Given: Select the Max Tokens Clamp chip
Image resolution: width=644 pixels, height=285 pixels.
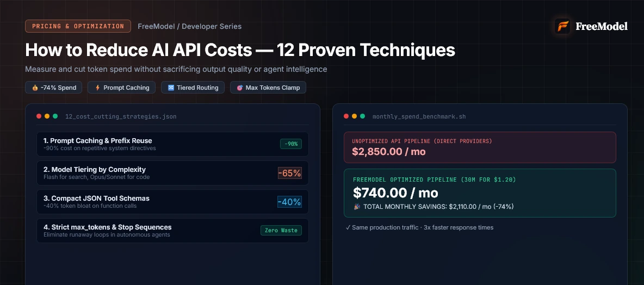Looking at the screenshot, I should tap(268, 88).
